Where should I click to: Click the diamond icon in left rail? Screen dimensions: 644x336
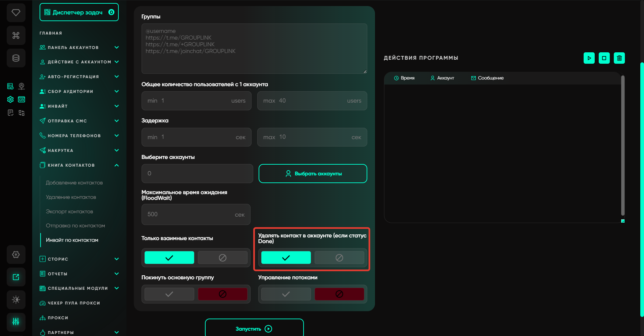(x=16, y=13)
